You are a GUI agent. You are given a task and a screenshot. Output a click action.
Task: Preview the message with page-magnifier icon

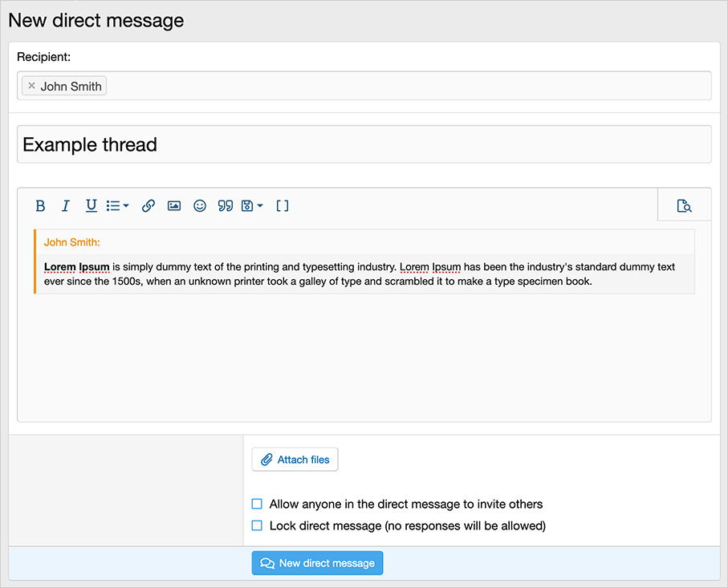pos(684,206)
